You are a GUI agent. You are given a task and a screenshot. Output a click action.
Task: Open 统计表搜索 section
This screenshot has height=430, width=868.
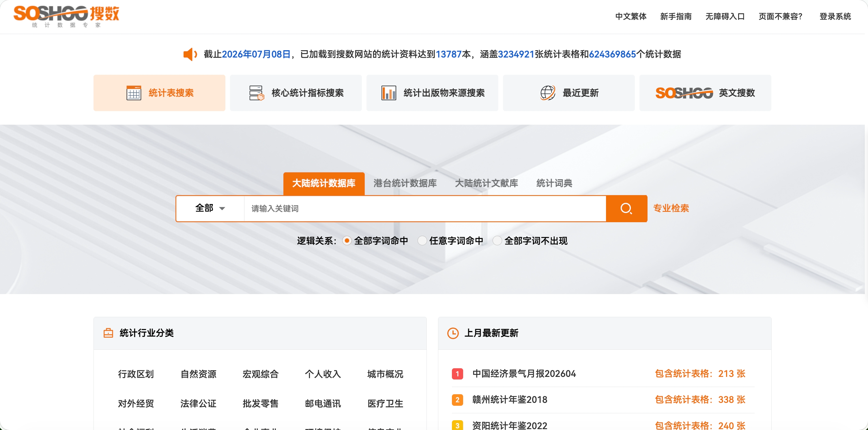tap(159, 93)
